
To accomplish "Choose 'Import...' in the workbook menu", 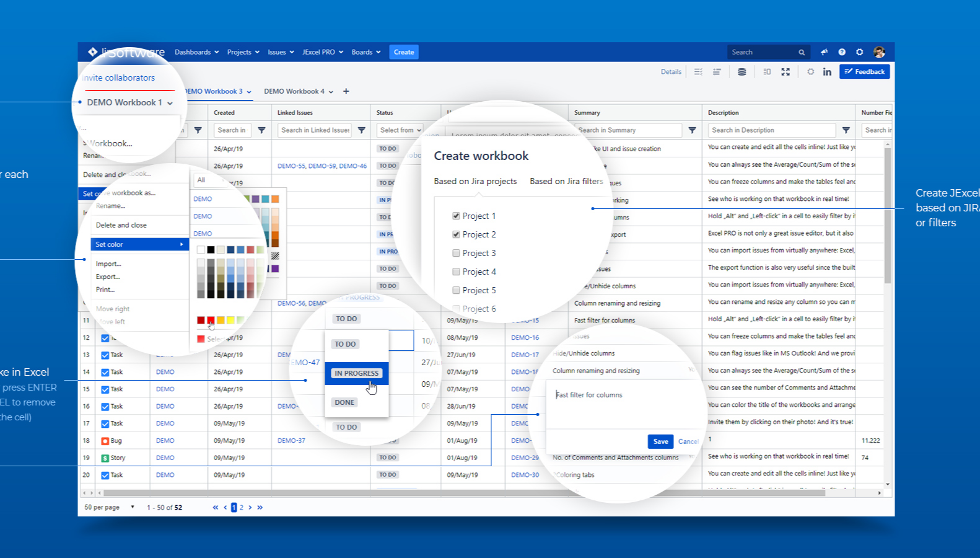I will click(108, 263).
